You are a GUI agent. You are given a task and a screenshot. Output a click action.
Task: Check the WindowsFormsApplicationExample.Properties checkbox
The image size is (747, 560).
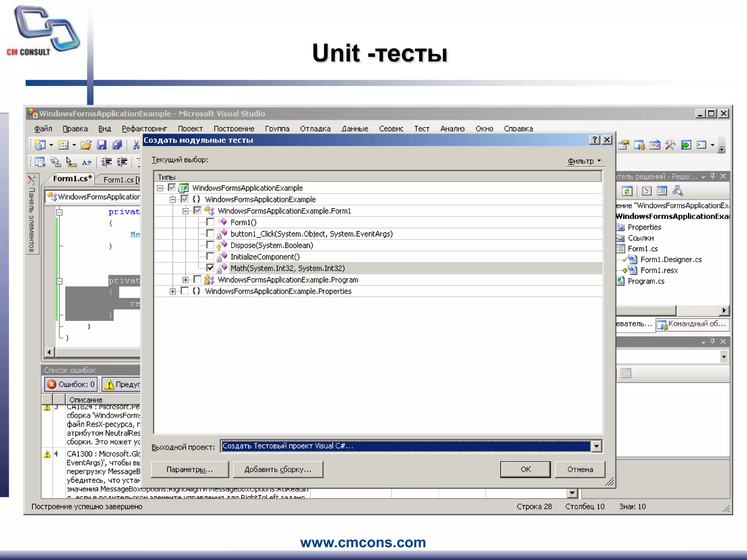pos(185,291)
